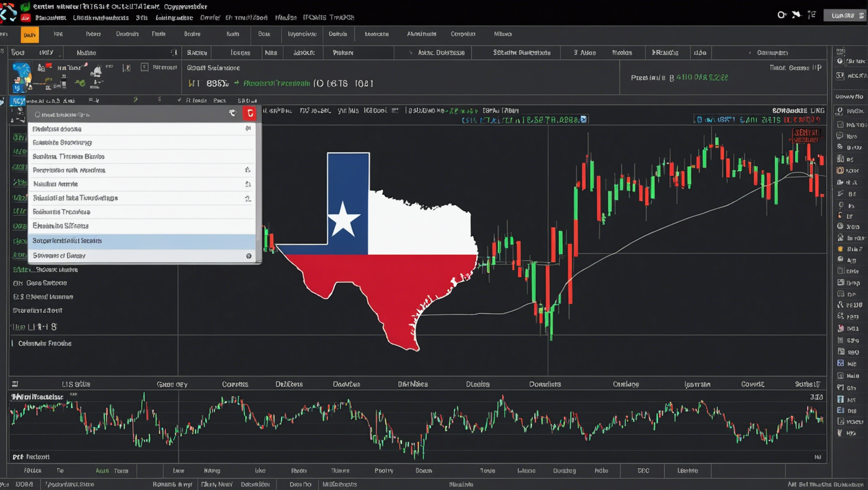Click the red flag icon in the toolbar
The image size is (868, 490).
point(48,66)
